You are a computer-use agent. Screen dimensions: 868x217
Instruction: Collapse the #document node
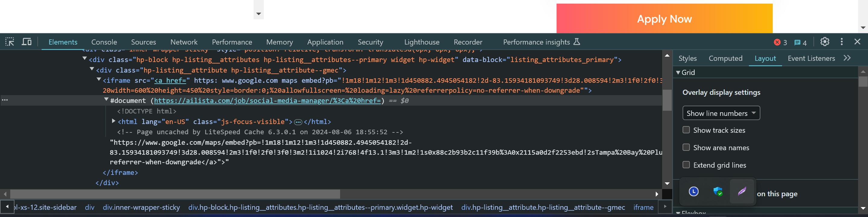(x=106, y=100)
